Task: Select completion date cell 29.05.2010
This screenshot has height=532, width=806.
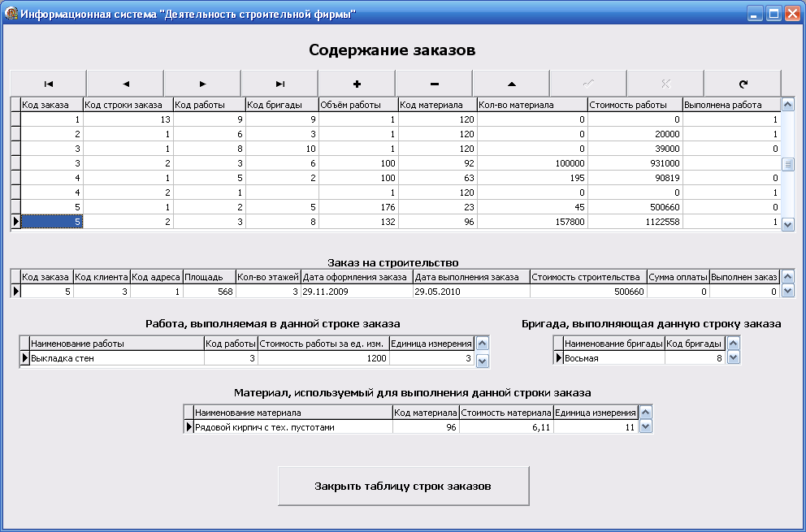Action: [471, 292]
